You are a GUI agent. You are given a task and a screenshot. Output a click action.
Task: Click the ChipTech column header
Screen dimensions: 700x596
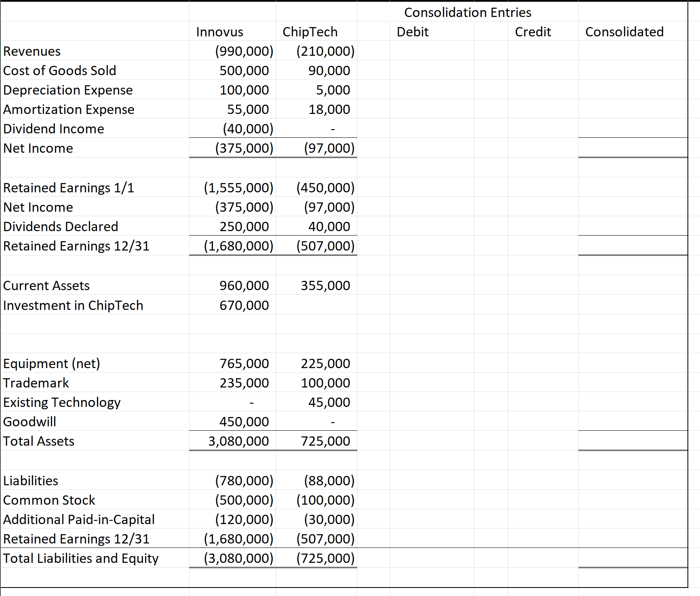pyautogui.click(x=310, y=32)
